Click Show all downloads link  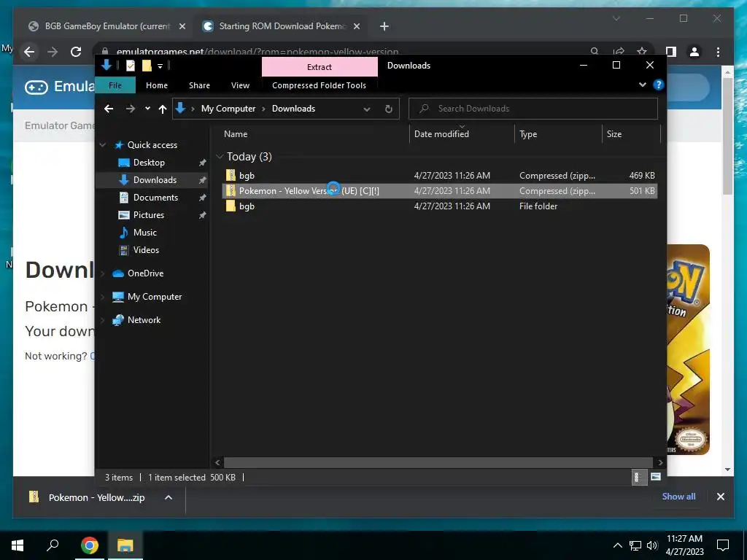pyautogui.click(x=678, y=497)
